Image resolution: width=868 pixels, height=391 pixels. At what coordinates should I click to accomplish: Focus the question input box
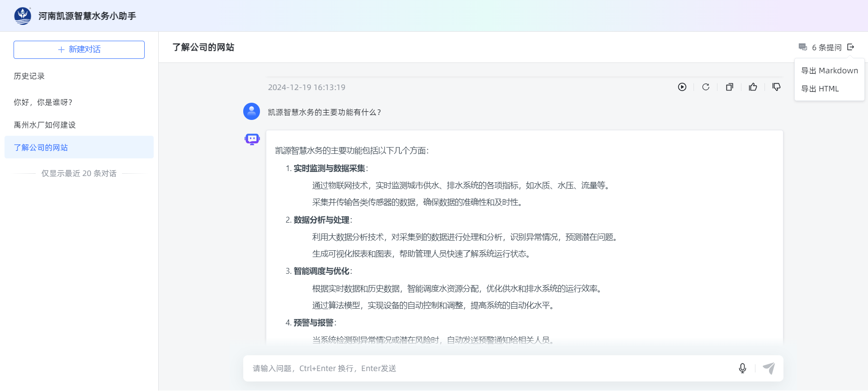(491, 368)
